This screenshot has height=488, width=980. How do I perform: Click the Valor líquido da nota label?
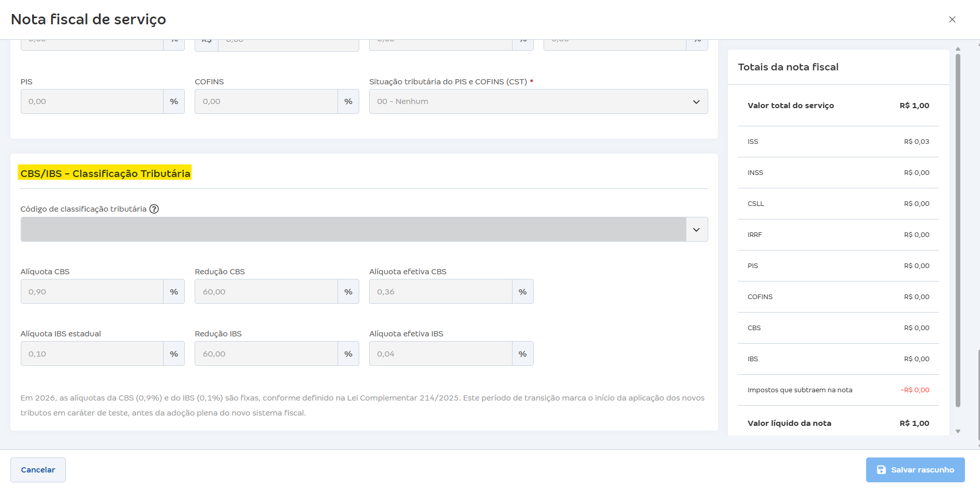click(789, 423)
